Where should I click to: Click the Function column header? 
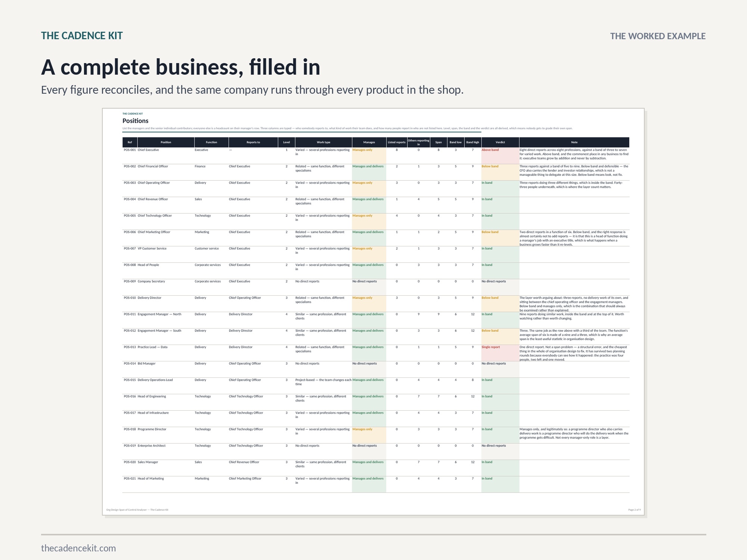211,142
